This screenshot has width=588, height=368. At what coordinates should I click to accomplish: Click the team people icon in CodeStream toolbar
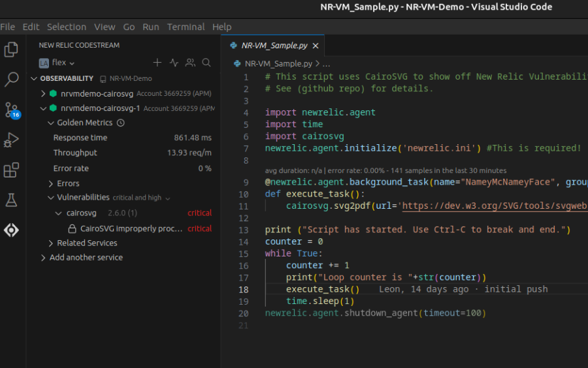[190, 63]
